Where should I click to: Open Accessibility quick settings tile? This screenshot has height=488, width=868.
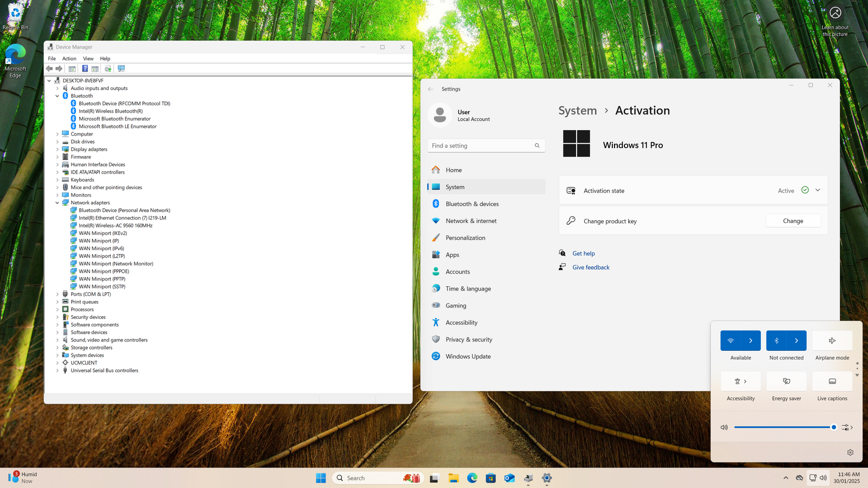pos(741,381)
